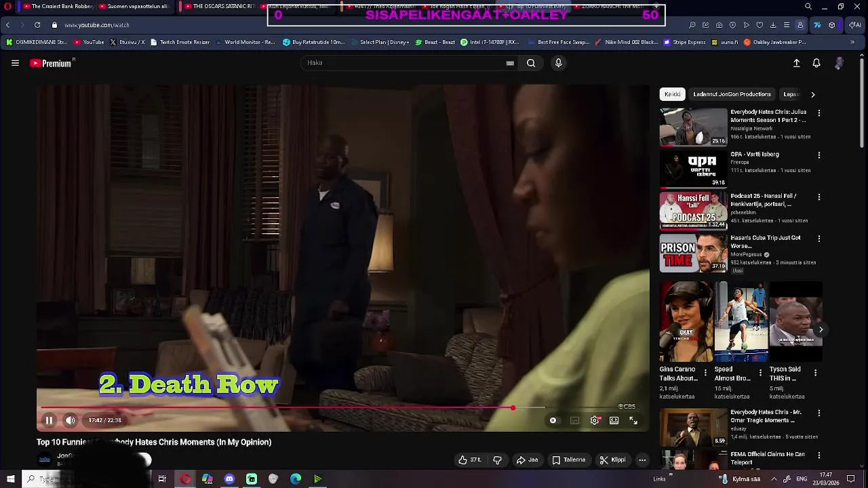Click the Tallenna save button
This screenshot has width=868, height=488.
[x=568, y=460]
